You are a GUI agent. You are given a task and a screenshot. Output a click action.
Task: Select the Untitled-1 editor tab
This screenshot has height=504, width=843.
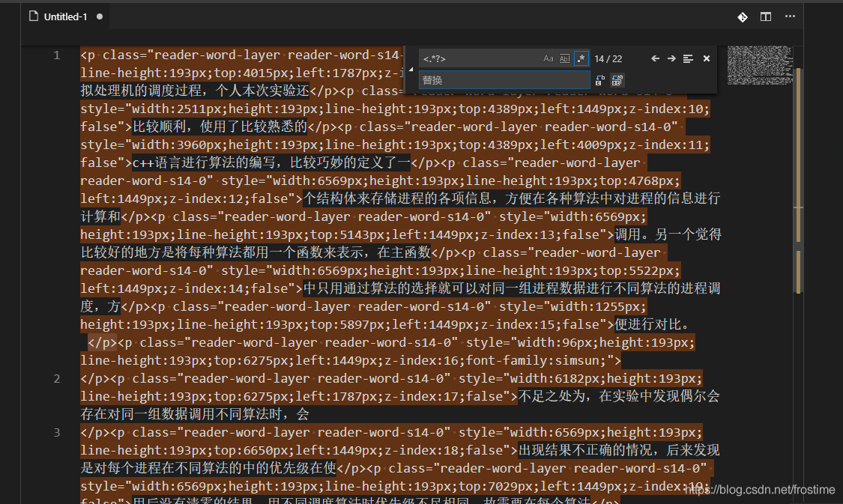66,16
